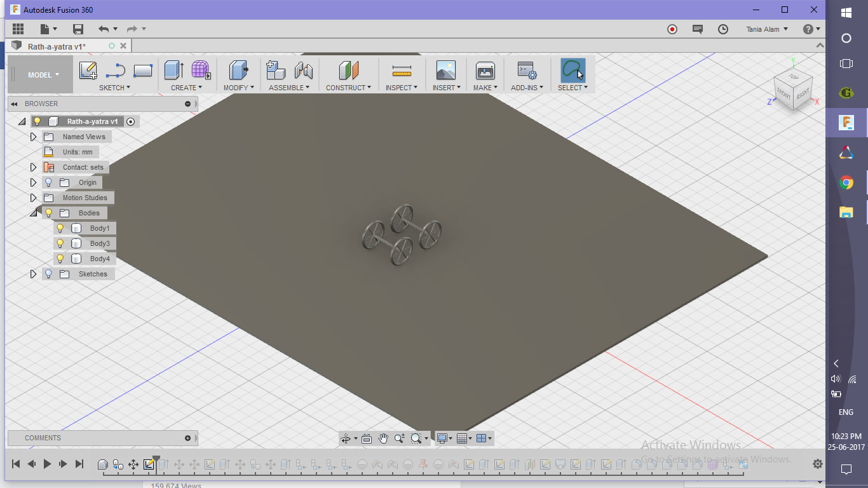
Task: Collapse the BROWSER panel minus button
Action: coord(187,104)
